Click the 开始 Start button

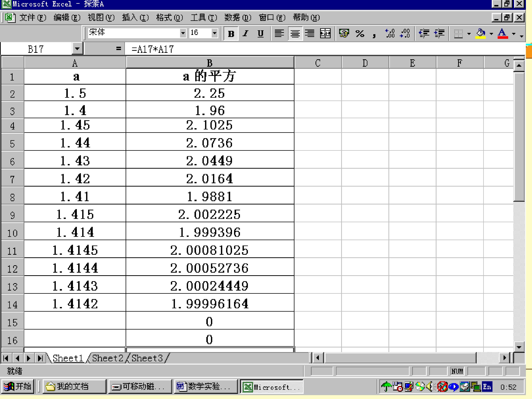pyautogui.click(x=18, y=386)
